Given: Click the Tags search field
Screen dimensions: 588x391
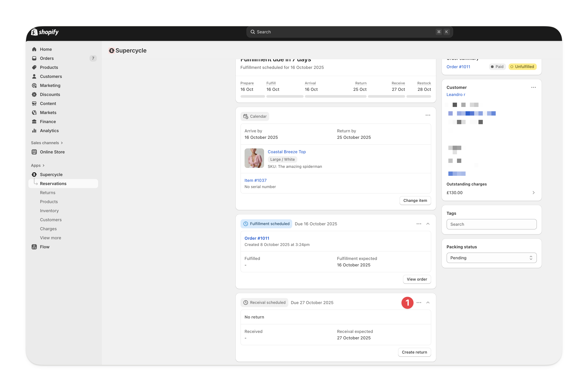Looking at the screenshot, I should click(x=491, y=224).
